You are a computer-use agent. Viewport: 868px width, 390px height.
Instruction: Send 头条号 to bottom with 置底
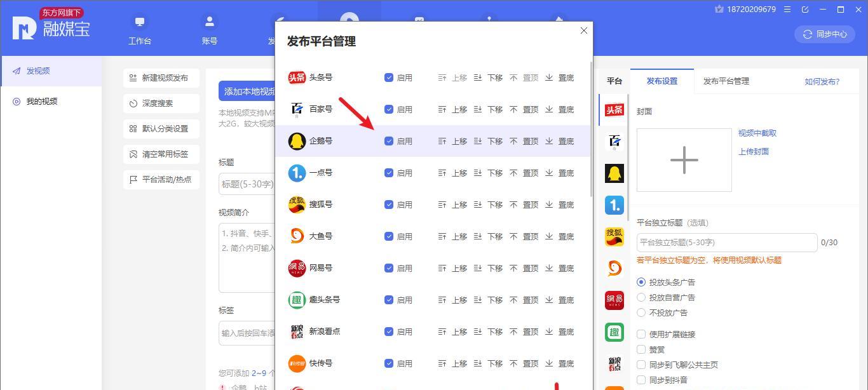559,77
